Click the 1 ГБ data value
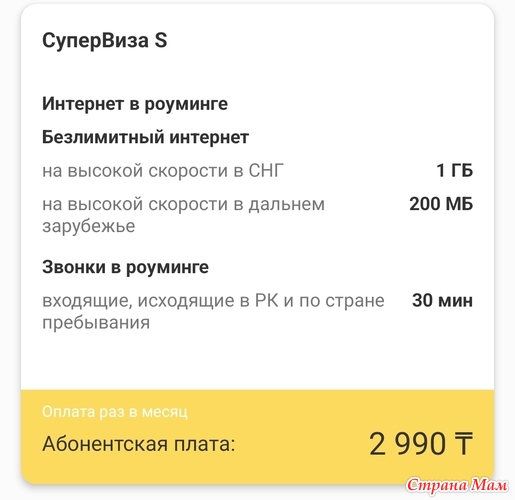 pos(455,170)
